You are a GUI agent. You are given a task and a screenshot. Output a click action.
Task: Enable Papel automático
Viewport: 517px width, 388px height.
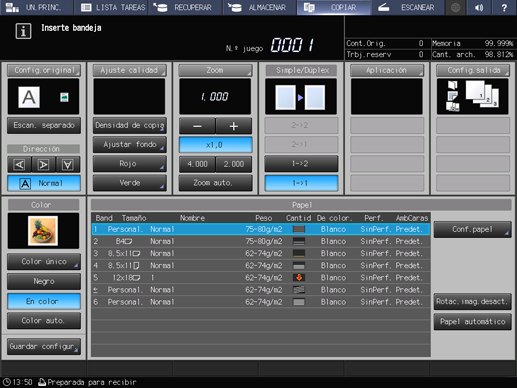tap(473, 322)
